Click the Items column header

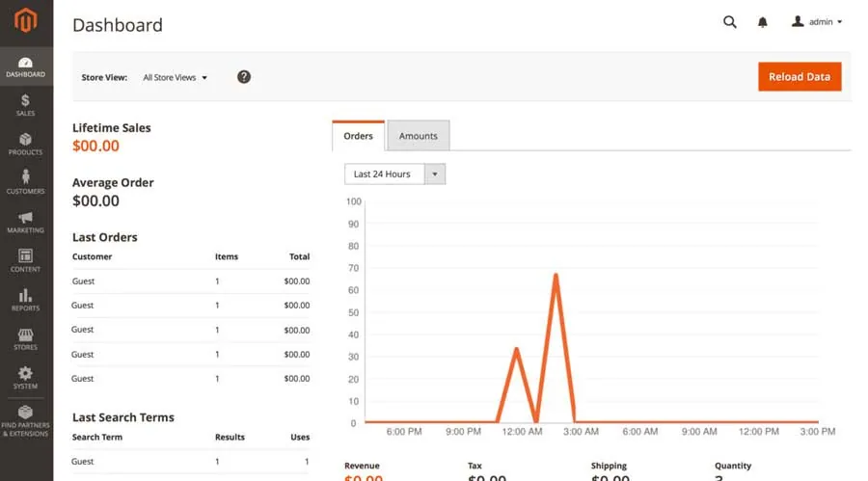(x=227, y=256)
